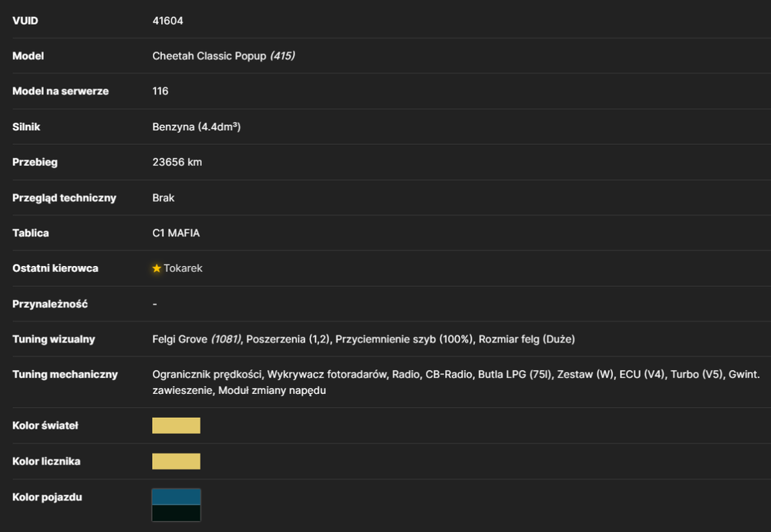The height and width of the screenshot is (532, 771).
Task: Click Moduł zmiany napędu tuning entry
Action: pyautogui.click(x=272, y=390)
